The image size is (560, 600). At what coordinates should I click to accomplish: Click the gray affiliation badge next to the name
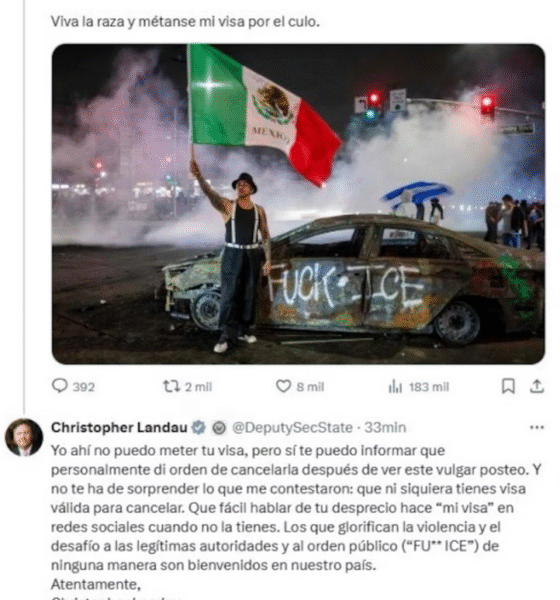pyautogui.click(x=219, y=427)
